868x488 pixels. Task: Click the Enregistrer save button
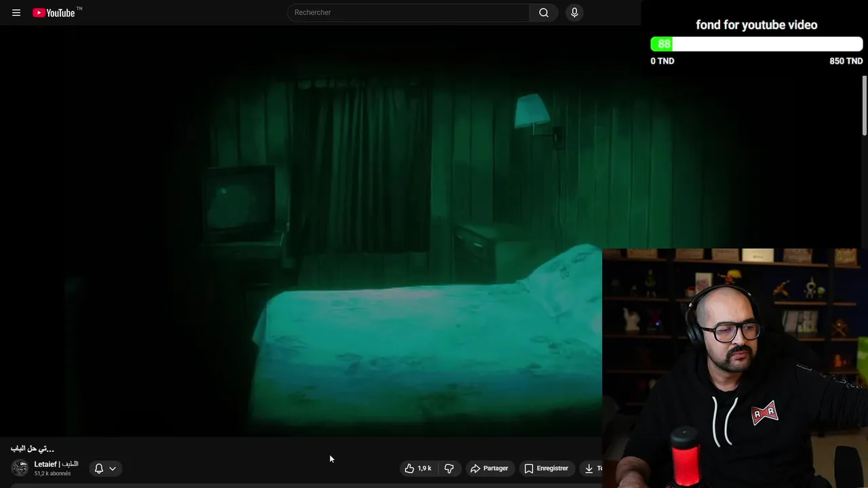point(547,468)
